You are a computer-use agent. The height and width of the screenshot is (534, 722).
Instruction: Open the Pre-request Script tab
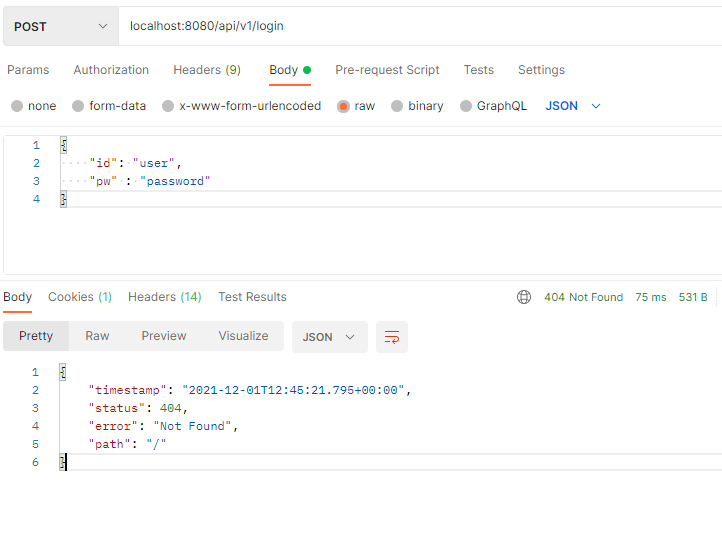click(387, 70)
